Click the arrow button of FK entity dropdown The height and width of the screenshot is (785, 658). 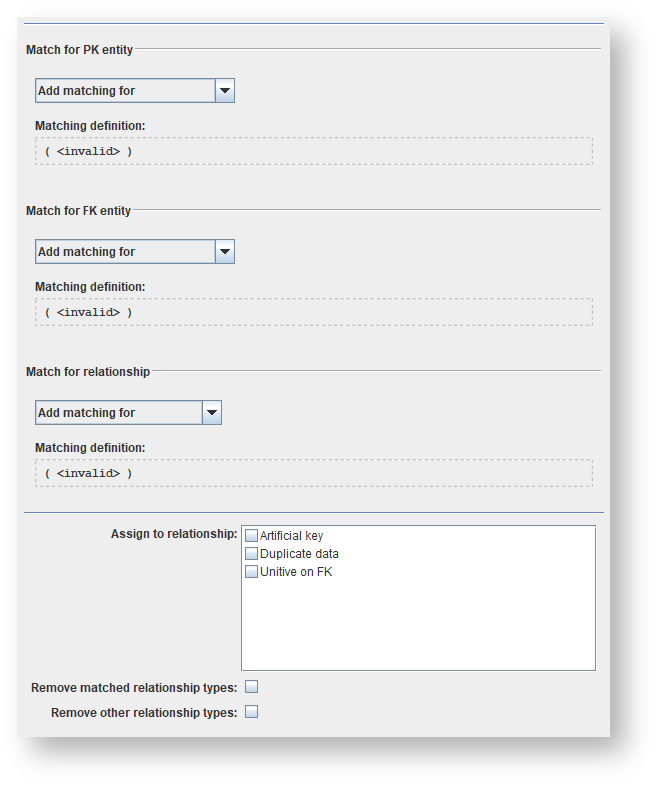click(x=225, y=252)
